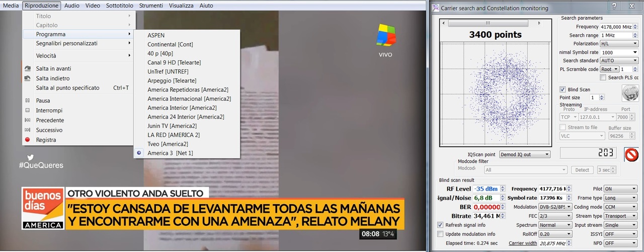Select the ASPEN program

(x=156, y=35)
